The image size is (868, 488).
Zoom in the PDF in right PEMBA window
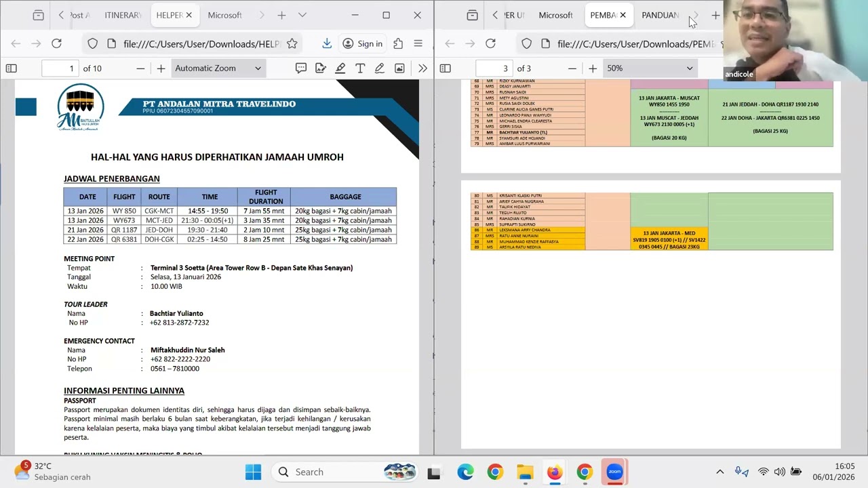point(593,68)
